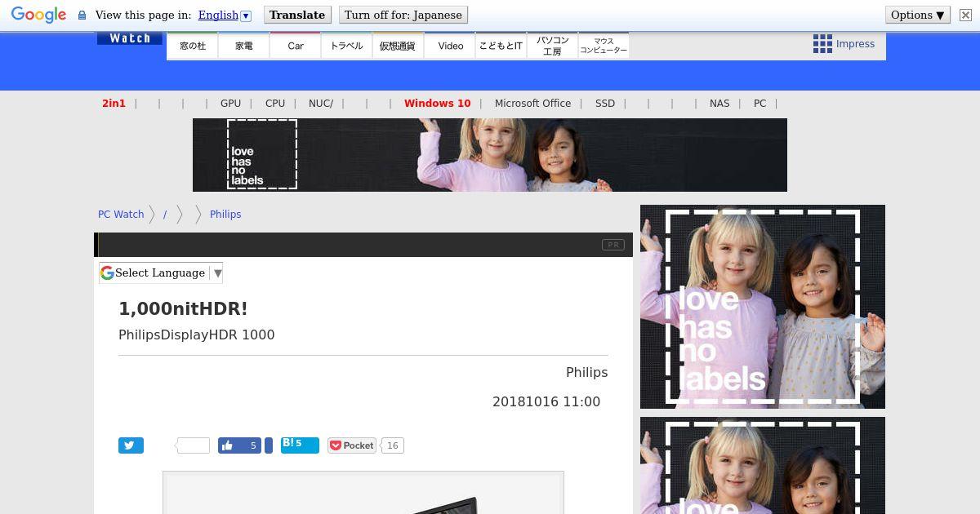Click the Hatena Bookmark B! button
980x514 pixels.
(x=300, y=445)
